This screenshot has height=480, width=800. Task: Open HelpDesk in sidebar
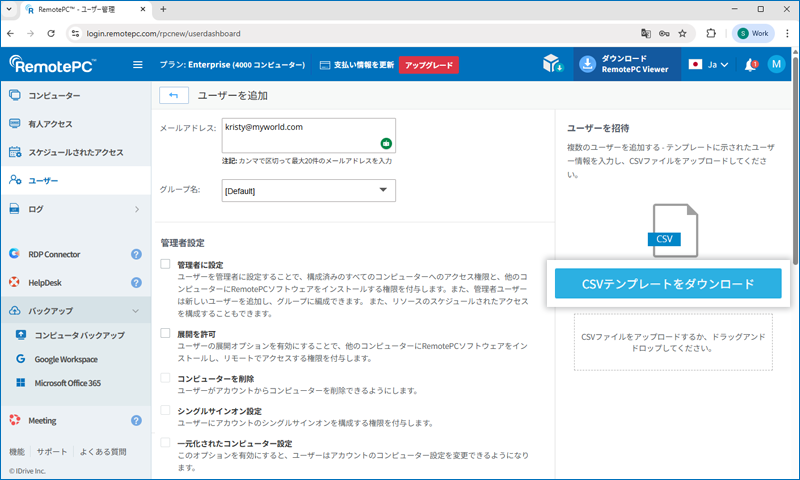click(45, 283)
